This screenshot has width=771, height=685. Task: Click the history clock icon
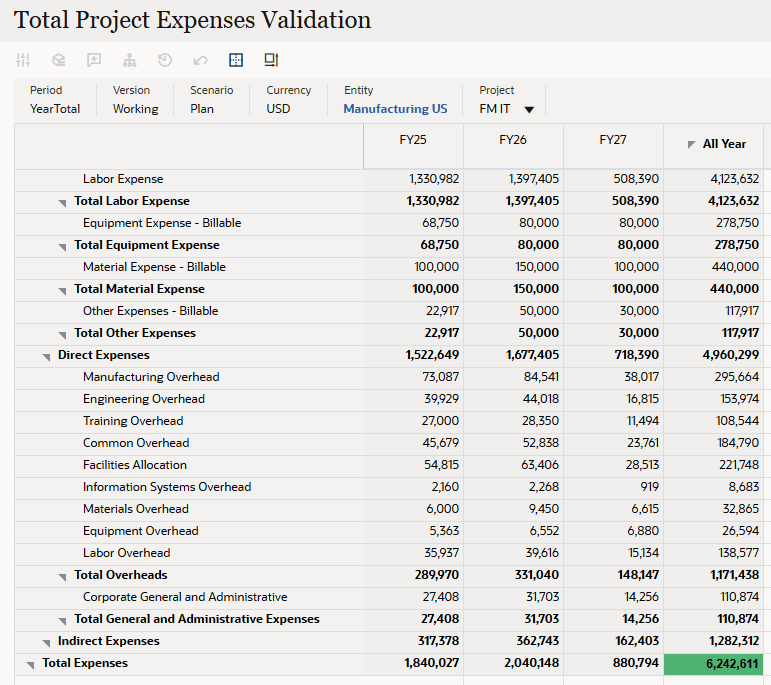165,60
